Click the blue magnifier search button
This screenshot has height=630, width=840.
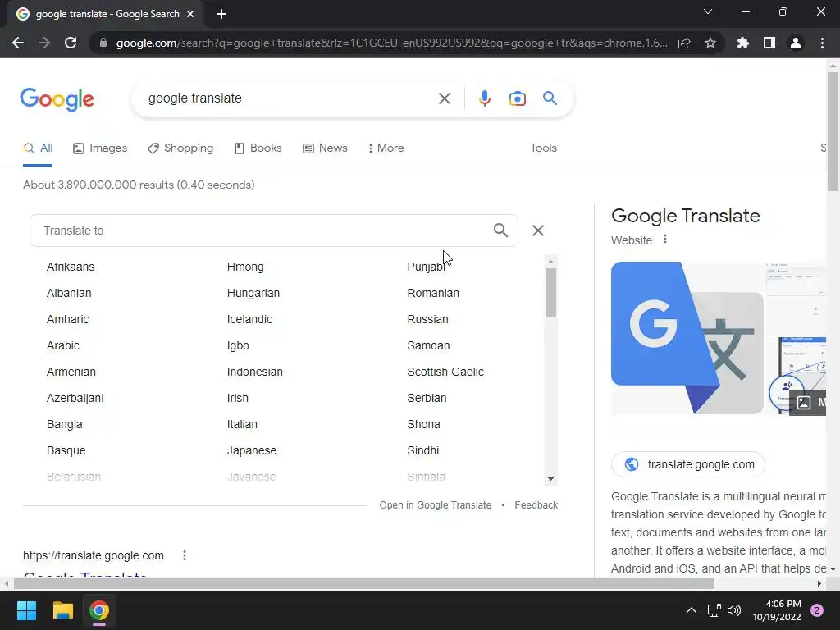tap(550, 98)
